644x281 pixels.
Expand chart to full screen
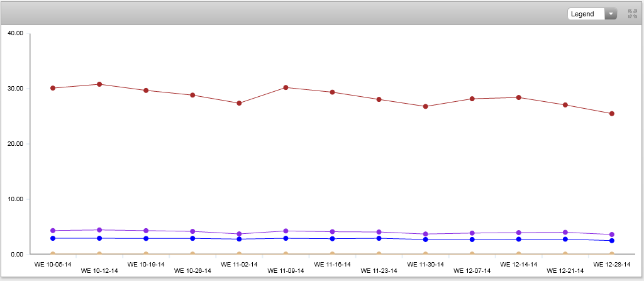[x=632, y=14]
